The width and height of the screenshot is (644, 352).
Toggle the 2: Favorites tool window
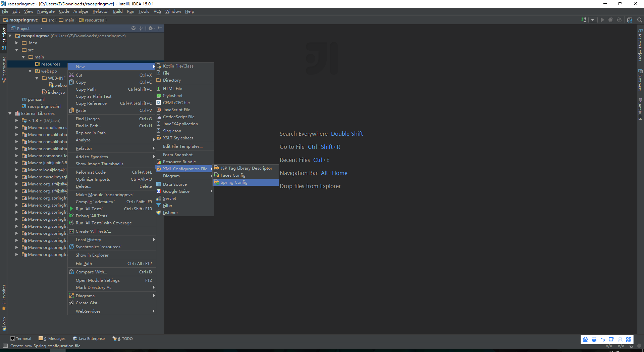tap(4, 298)
